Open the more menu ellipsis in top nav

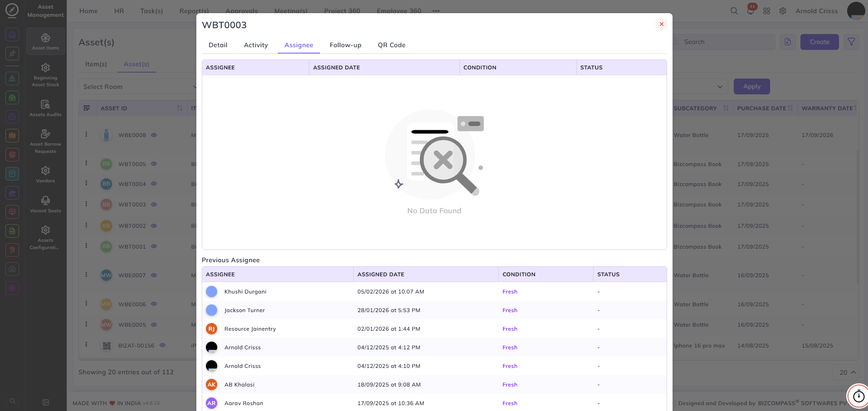[436, 11]
